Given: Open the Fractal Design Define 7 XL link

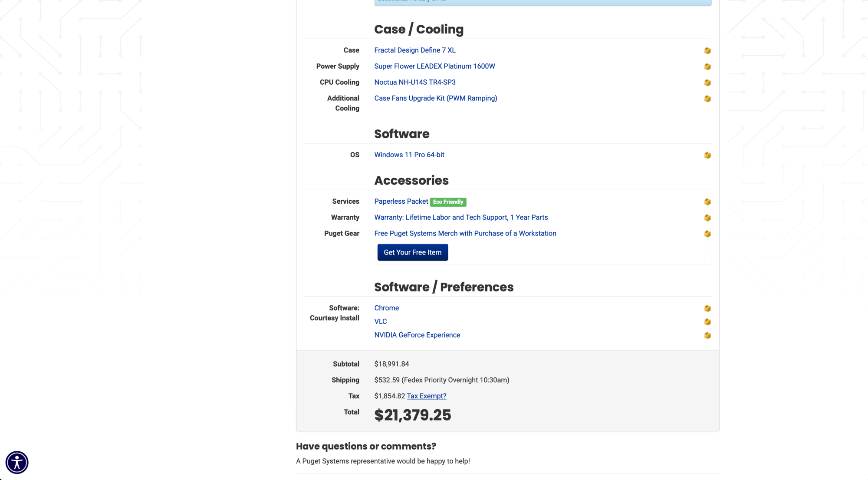Looking at the screenshot, I should pyautogui.click(x=414, y=50).
